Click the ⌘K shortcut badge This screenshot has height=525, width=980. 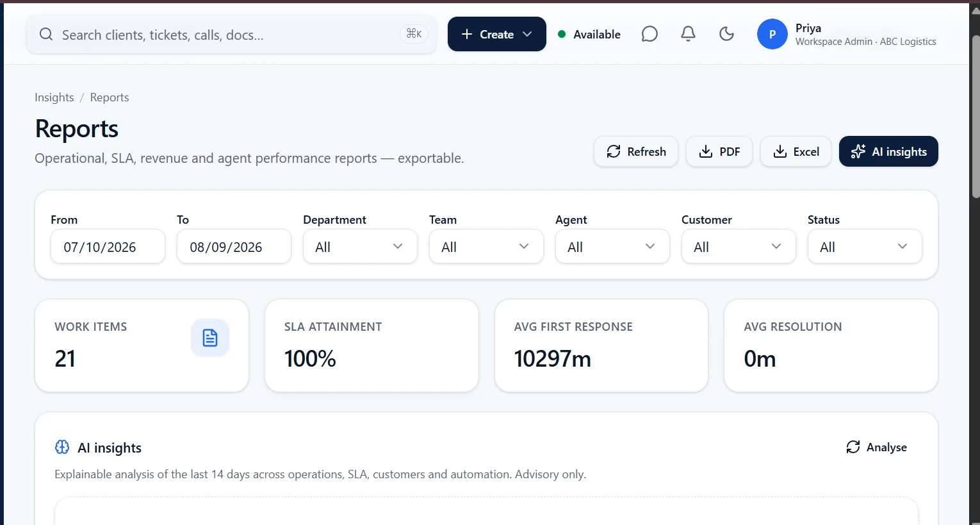coord(414,33)
